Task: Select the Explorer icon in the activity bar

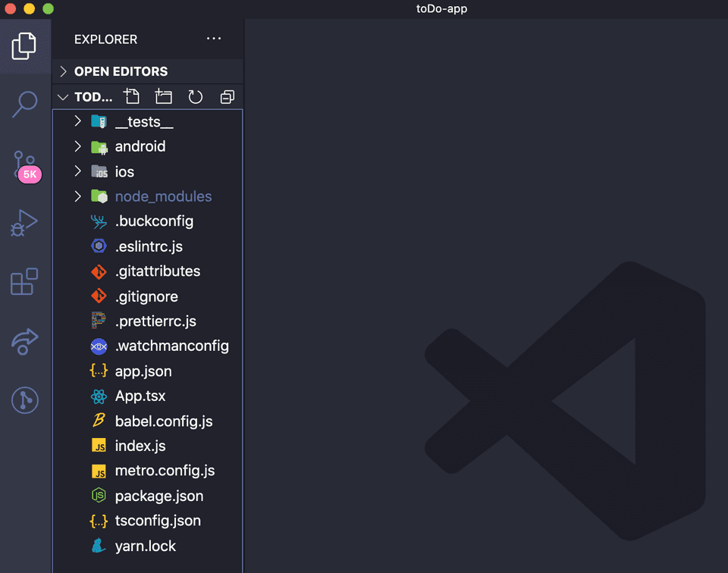Action: pos(25,45)
